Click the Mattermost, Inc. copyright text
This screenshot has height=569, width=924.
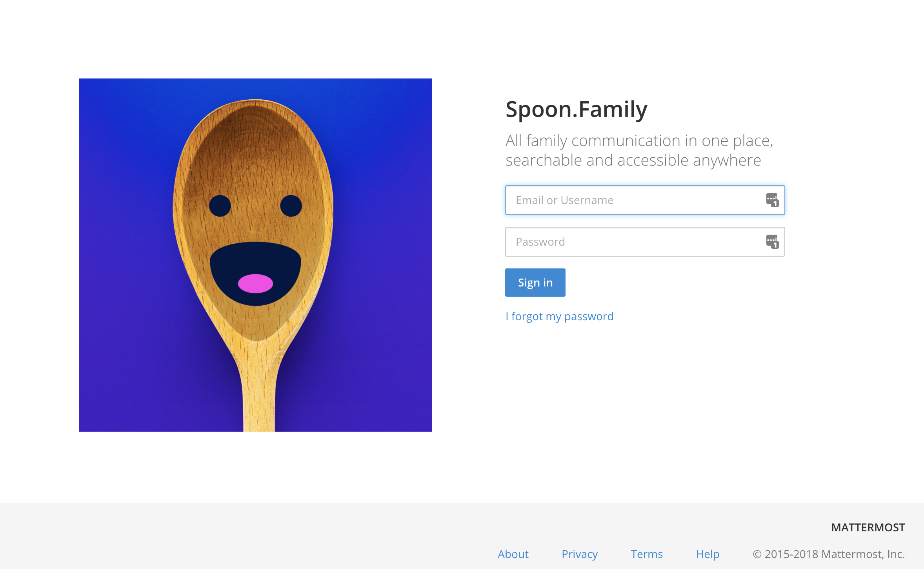coord(829,554)
